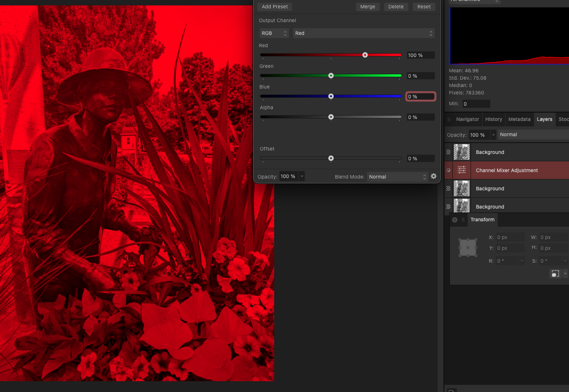Click the 'Median: 0' statistic text
Viewport: 569px width, 392px height.
(461, 85)
